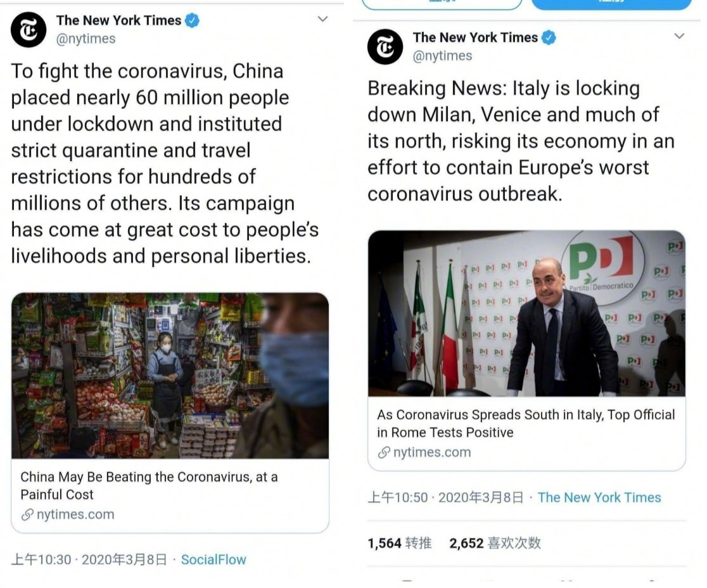This screenshot has height=588, width=707.
Task: Open The New York Times source link
Action: (x=599, y=497)
